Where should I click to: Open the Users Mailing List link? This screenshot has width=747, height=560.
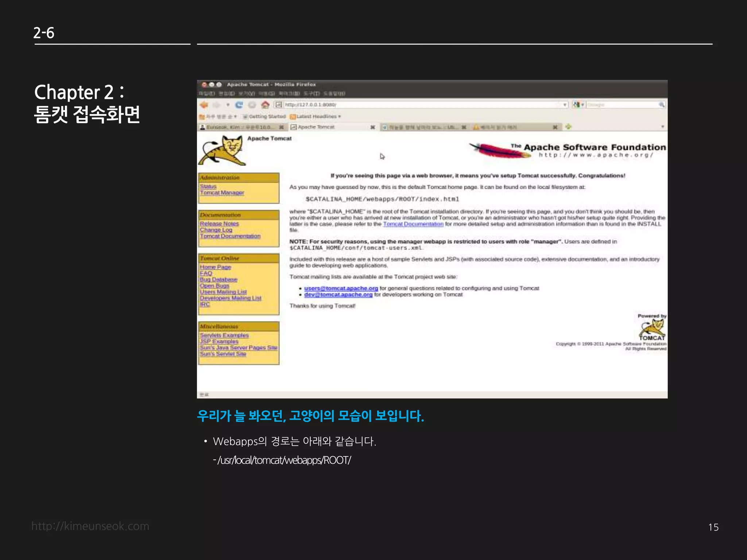pos(223,292)
